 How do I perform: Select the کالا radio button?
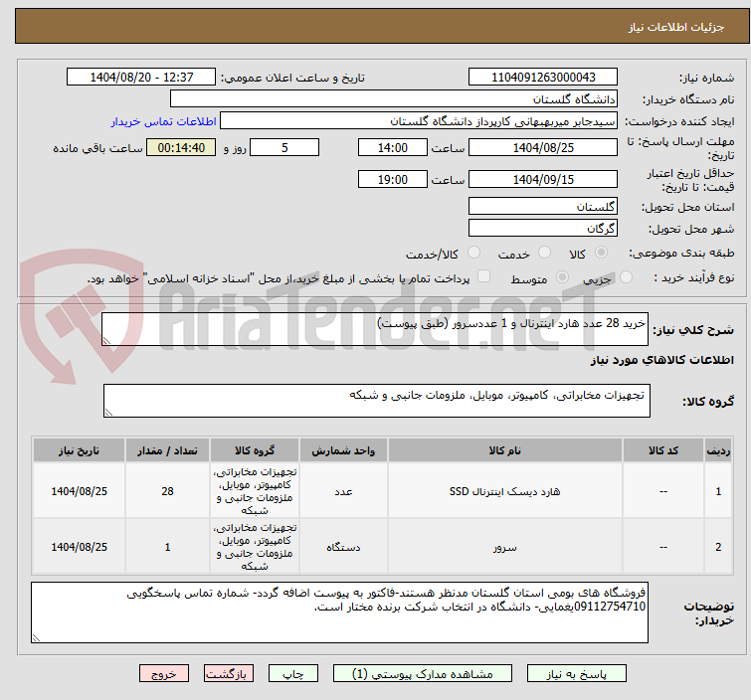[x=601, y=253]
